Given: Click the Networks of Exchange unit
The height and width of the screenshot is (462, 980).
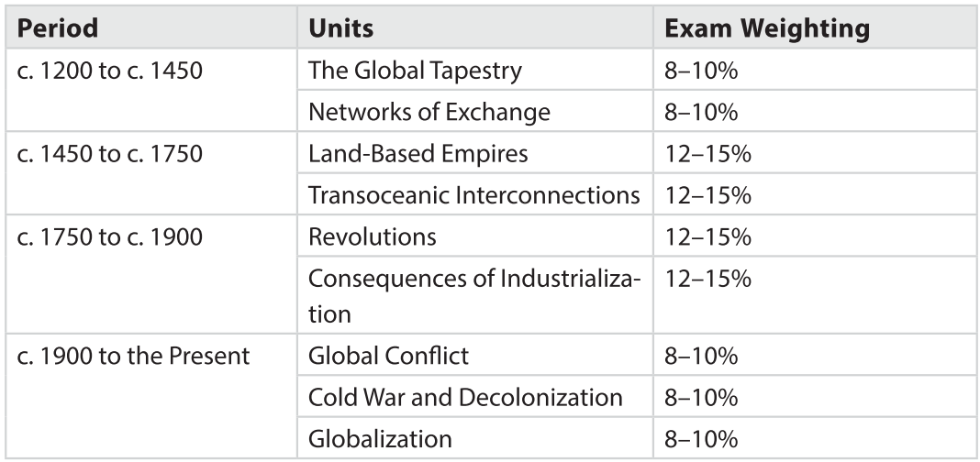Looking at the screenshot, I should (429, 112).
